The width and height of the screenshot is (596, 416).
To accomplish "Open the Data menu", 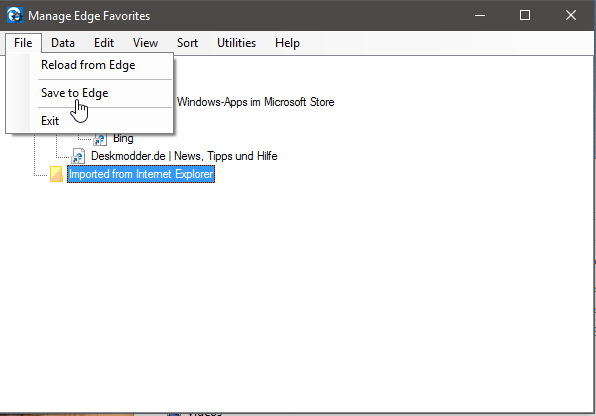I will pos(63,43).
